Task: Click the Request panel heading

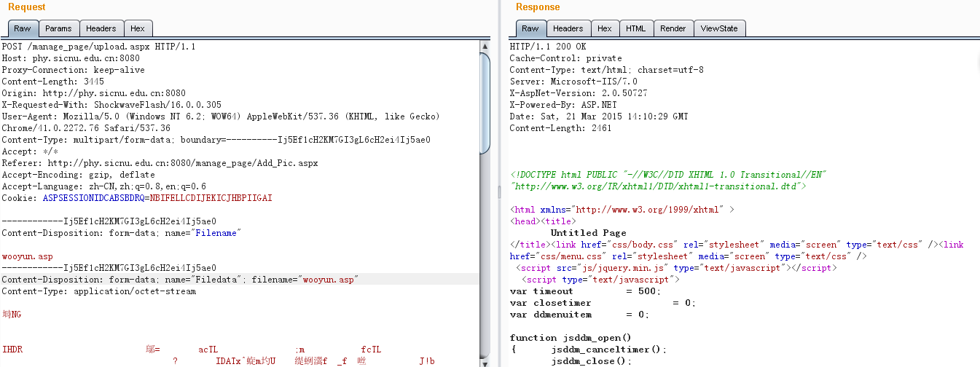Action: click(27, 7)
